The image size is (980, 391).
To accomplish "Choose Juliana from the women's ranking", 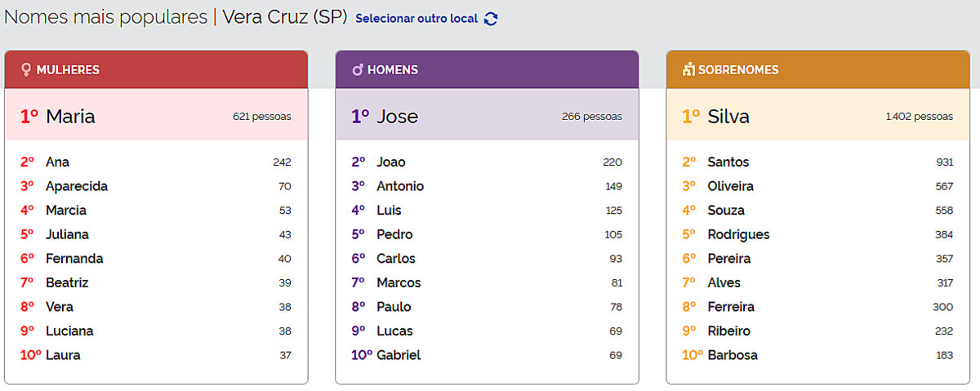I will point(67,234).
